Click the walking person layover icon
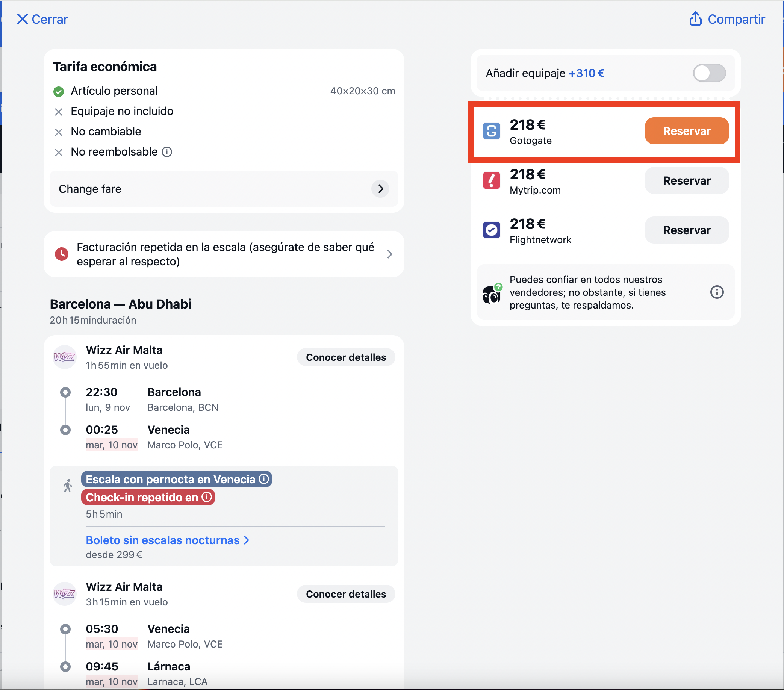This screenshot has height=690, width=784. tap(68, 486)
